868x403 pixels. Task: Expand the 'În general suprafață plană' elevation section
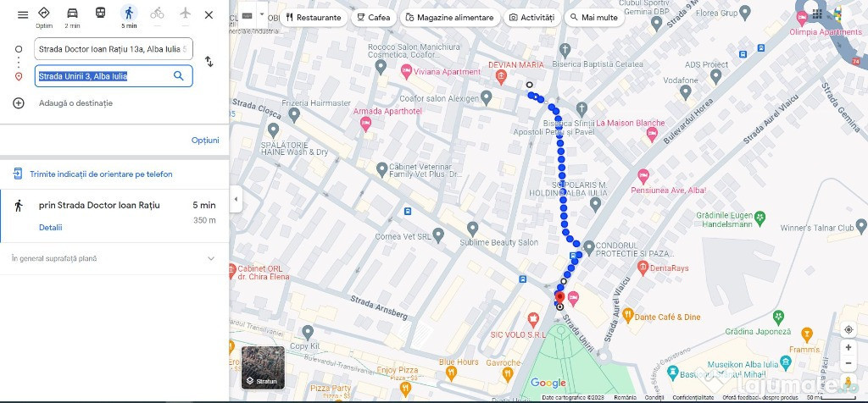tap(114, 258)
